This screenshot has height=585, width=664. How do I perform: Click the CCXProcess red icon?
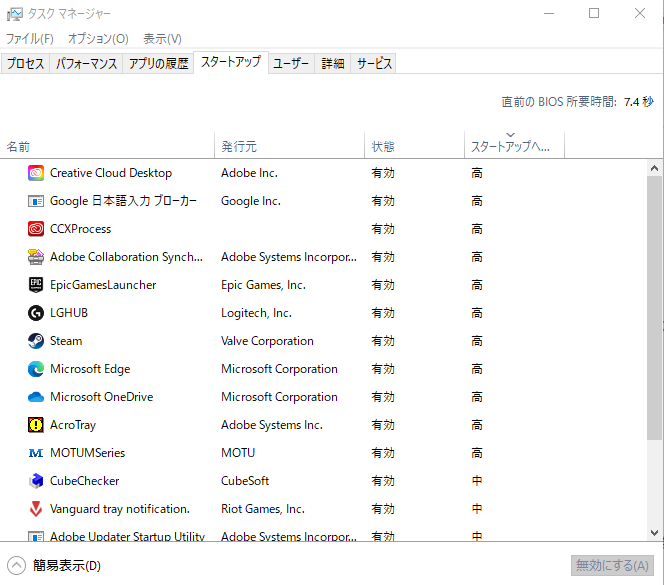[36, 229]
